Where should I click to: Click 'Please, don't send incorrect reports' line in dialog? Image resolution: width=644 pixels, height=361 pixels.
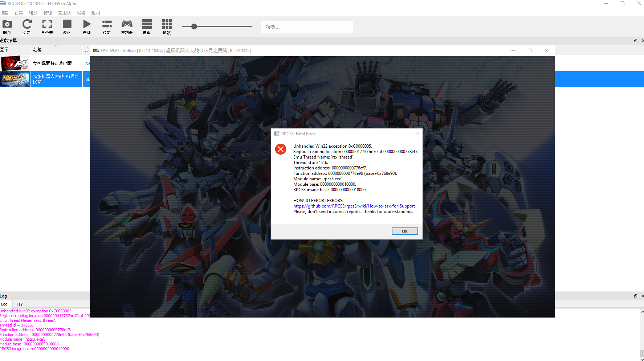(x=353, y=212)
